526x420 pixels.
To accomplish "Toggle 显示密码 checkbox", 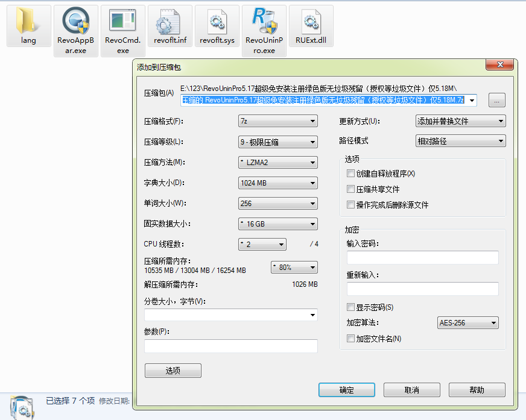I will tap(350, 307).
